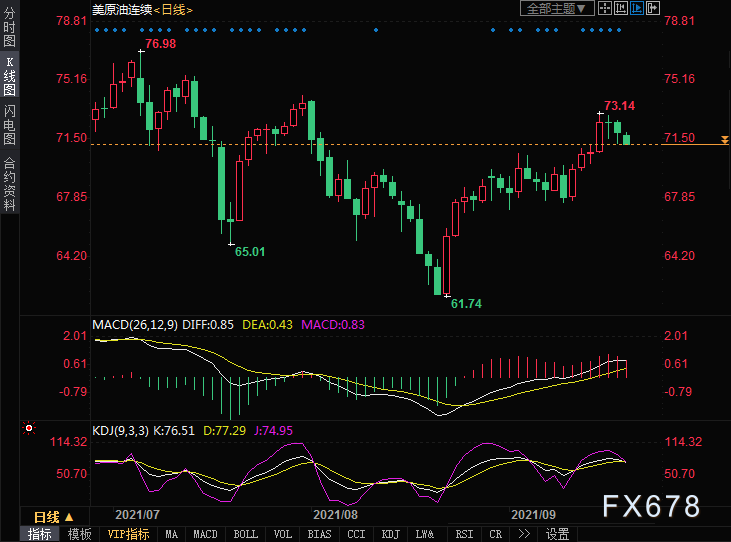Select the 指标 tab
Viewport: 731px width, 542px height.
click(x=39, y=534)
